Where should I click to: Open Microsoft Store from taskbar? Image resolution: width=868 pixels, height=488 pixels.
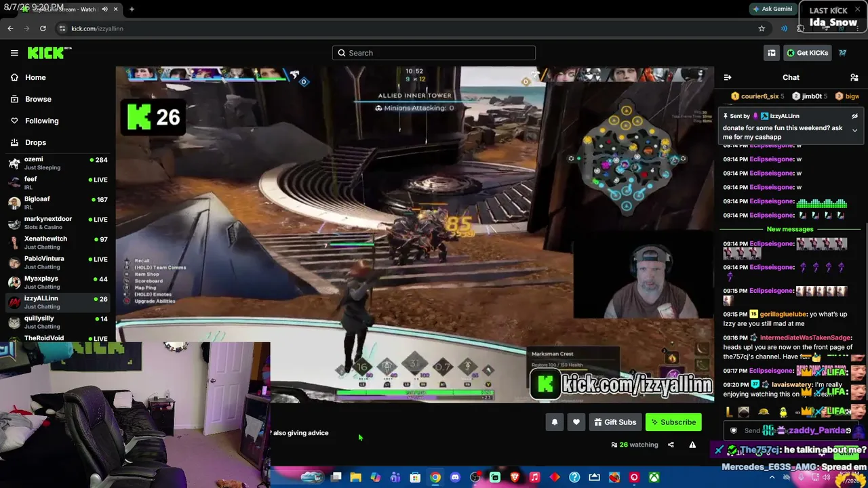point(415,478)
